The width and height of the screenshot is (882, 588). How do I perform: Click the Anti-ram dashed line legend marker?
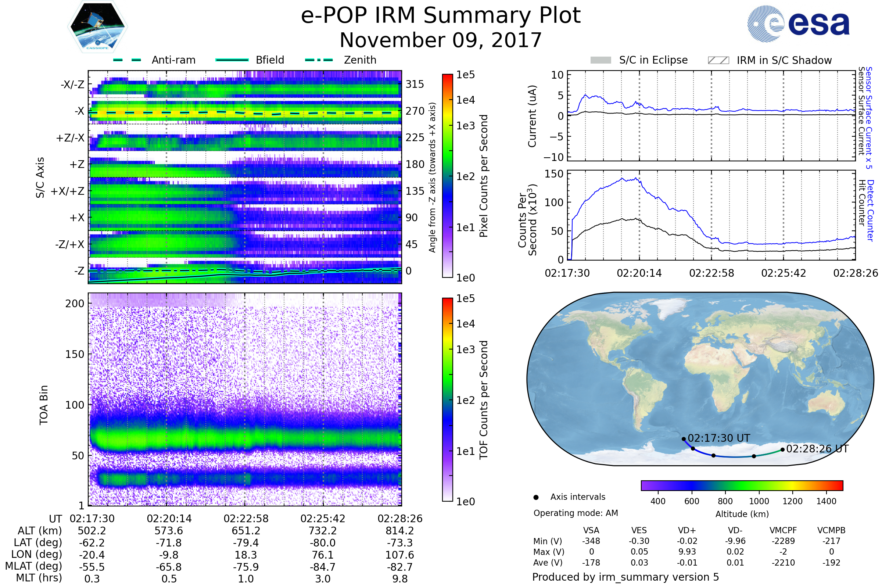coord(127,60)
